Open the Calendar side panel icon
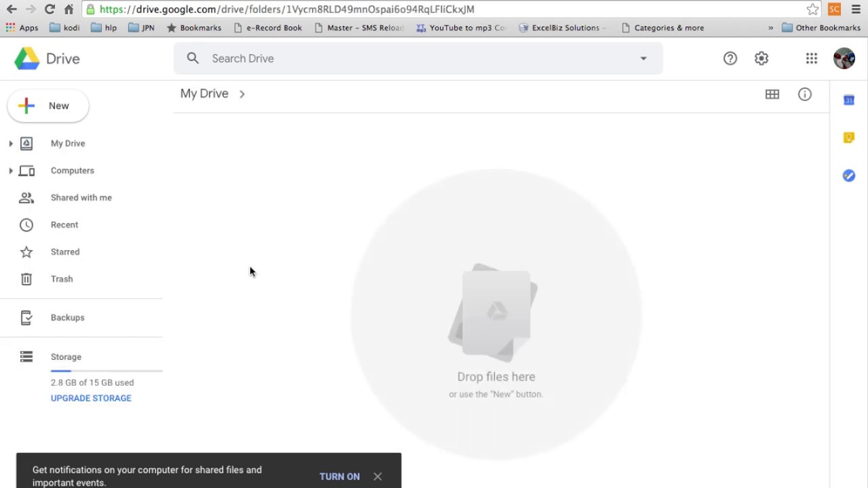Screen dimensions: 868x488 pyautogui.click(x=849, y=100)
